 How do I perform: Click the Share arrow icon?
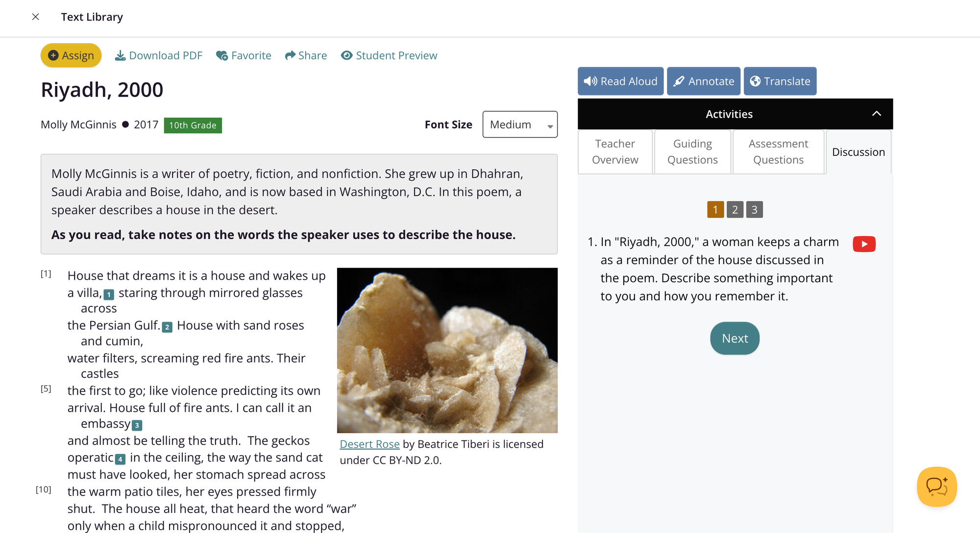pyautogui.click(x=290, y=55)
